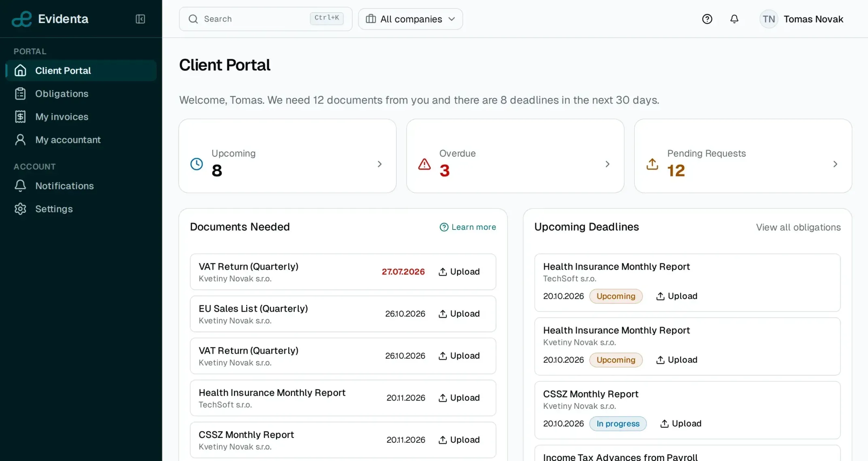Click the Settings gear icon
Viewport: 868px width, 461px height.
click(20, 209)
